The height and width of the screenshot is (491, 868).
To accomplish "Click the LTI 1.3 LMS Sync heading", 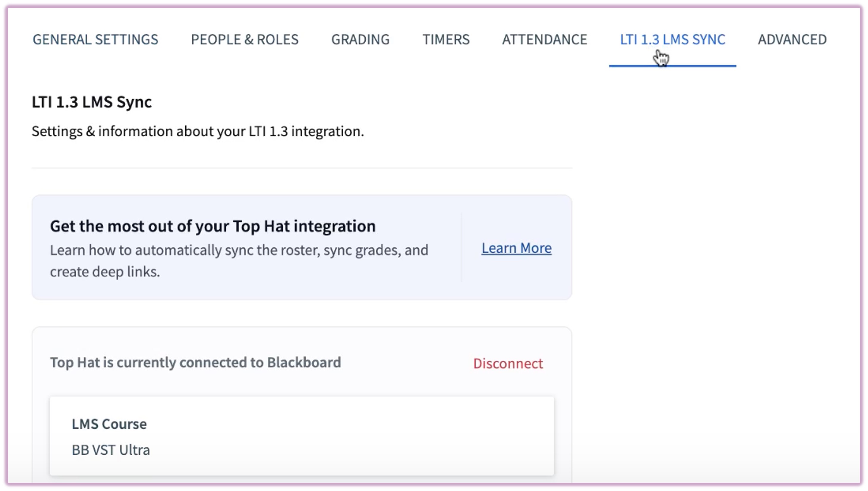I will click(x=91, y=102).
